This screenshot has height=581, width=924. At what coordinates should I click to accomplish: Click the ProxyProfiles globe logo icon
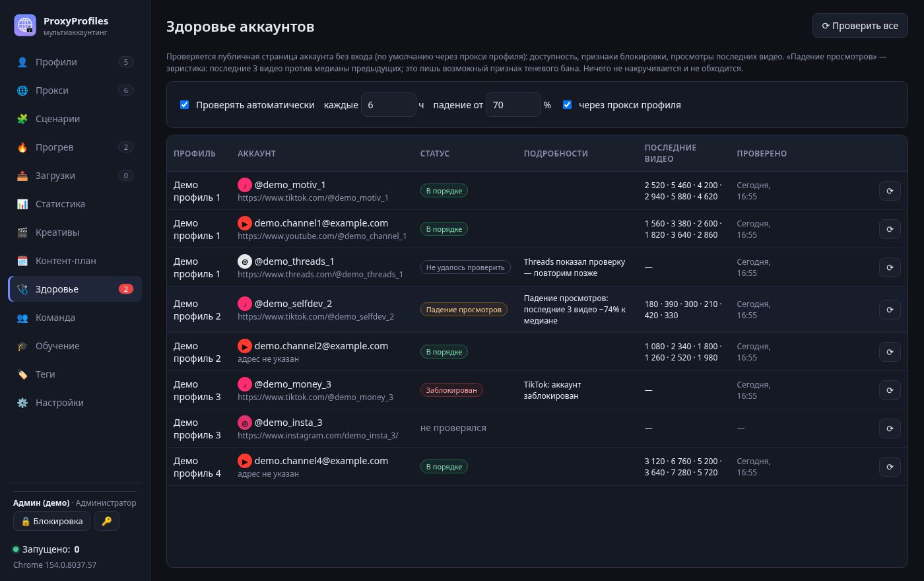pos(25,25)
